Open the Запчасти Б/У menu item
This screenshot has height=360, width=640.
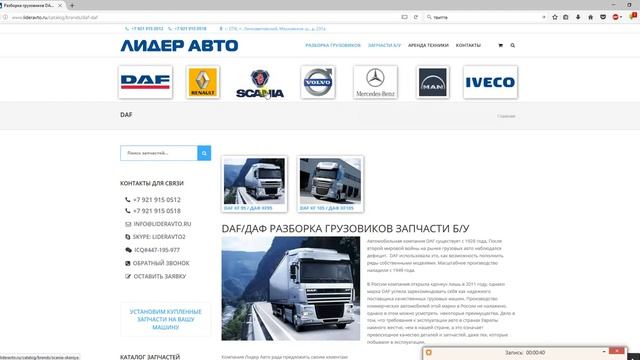pyautogui.click(x=384, y=45)
